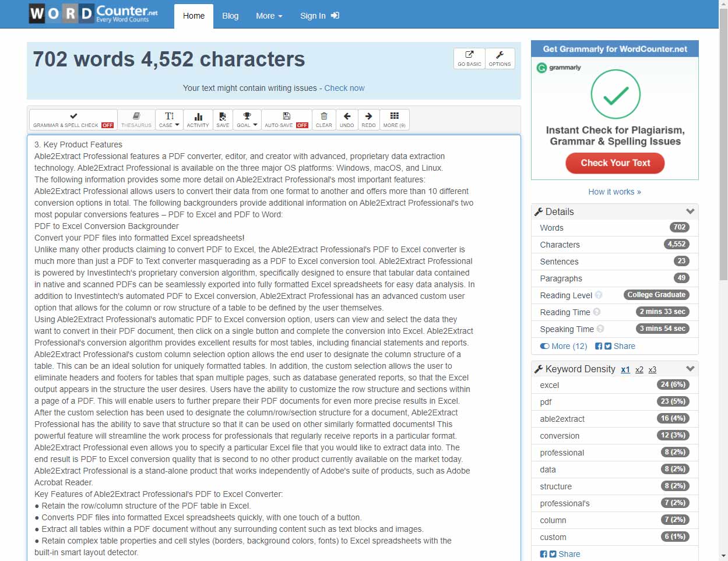728x561 pixels.
Task: Click the Keyword Density wrench icon
Action: tap(539, 369)
